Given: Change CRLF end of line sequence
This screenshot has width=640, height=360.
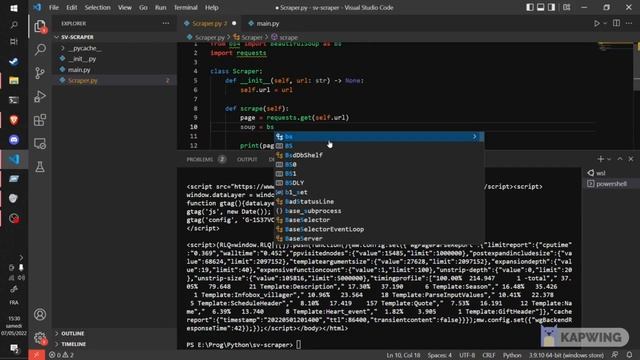Looking at the screenshot, I should 488,355.
